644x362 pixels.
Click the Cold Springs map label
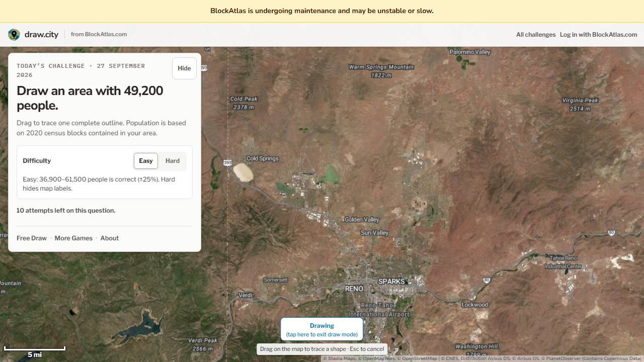[x=262, y=158]
